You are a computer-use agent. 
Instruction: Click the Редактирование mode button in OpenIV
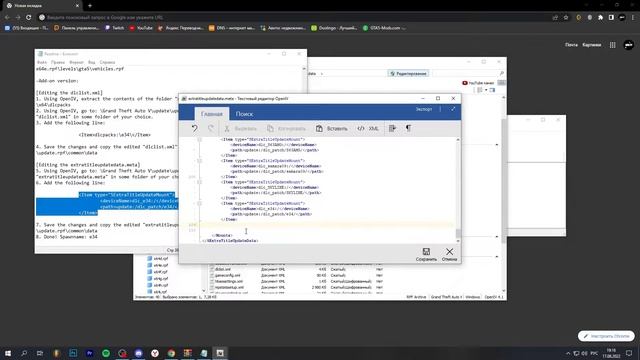tap(408, 73)
